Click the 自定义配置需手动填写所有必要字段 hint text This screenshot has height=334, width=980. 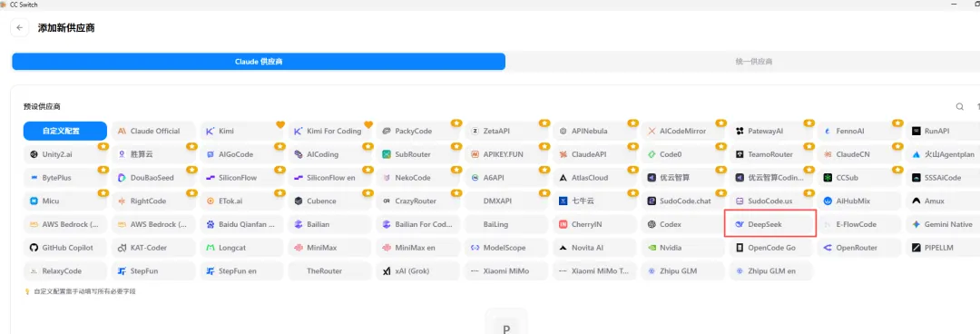tap(84, 291)
